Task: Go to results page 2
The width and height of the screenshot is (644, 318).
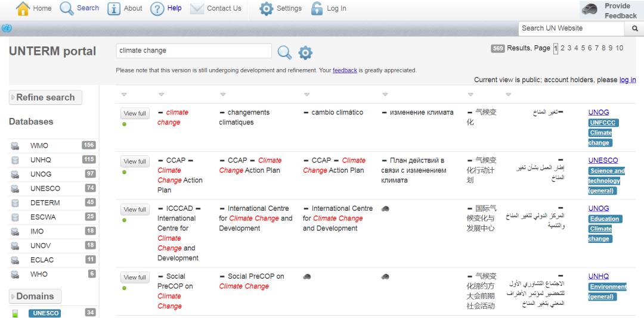Action: coord(563,48)
